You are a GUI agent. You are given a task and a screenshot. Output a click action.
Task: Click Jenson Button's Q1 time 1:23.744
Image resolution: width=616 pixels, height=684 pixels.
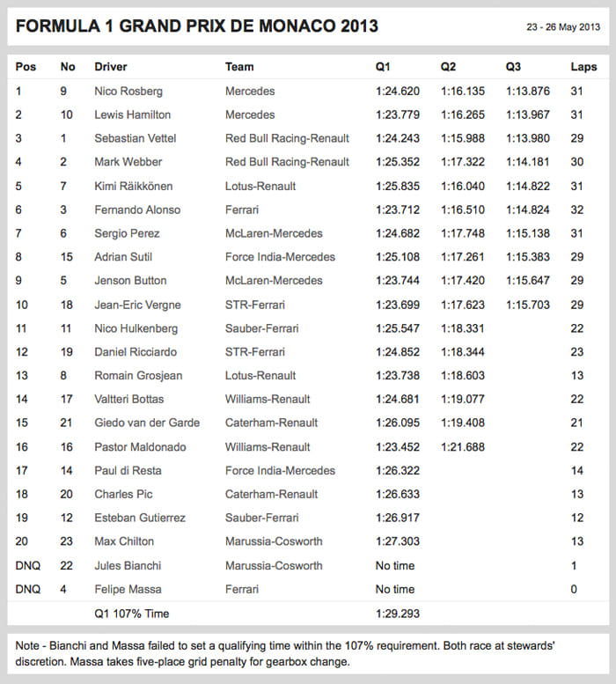pyautogui.click(x=398, y=281)
